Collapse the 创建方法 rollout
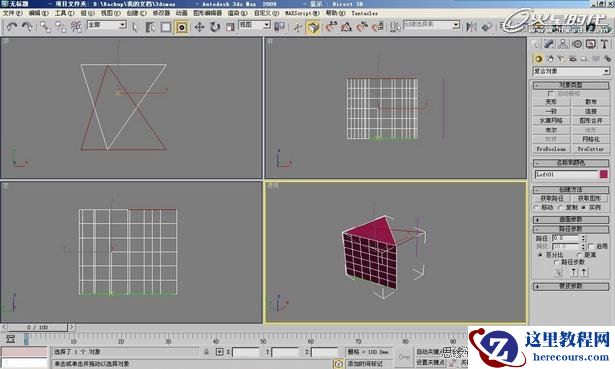Viewport: 615px width, 369px height. click(x=571, y=189)
